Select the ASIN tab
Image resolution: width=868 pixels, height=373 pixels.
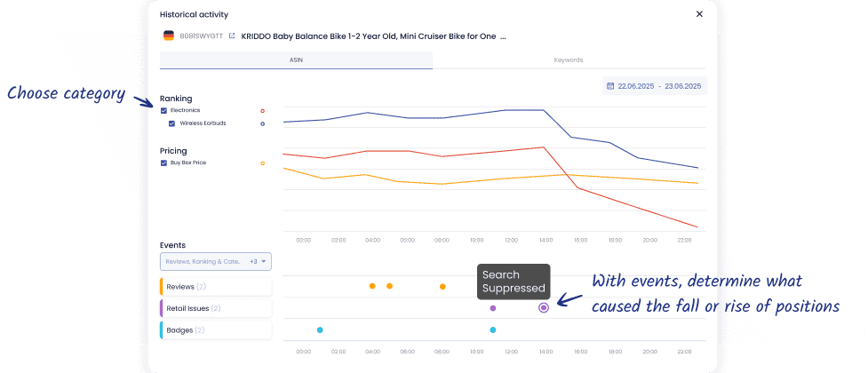point(296,60)
